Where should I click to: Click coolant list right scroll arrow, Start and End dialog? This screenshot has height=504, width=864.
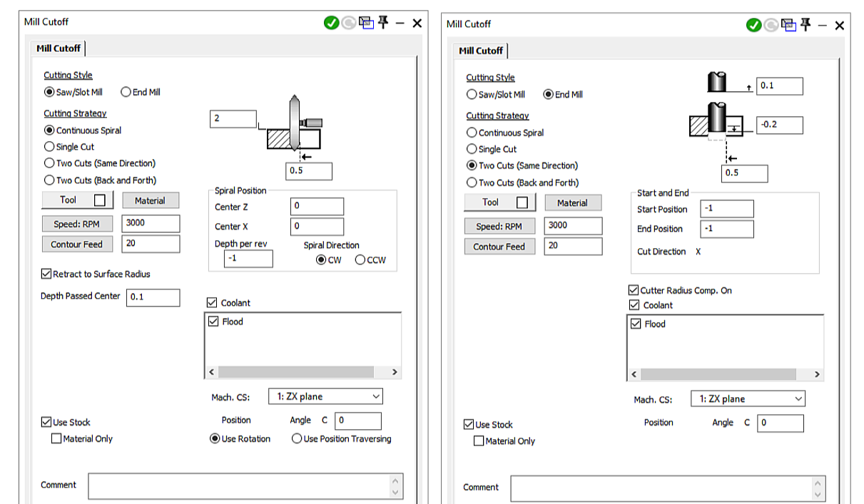pos(817,374)
